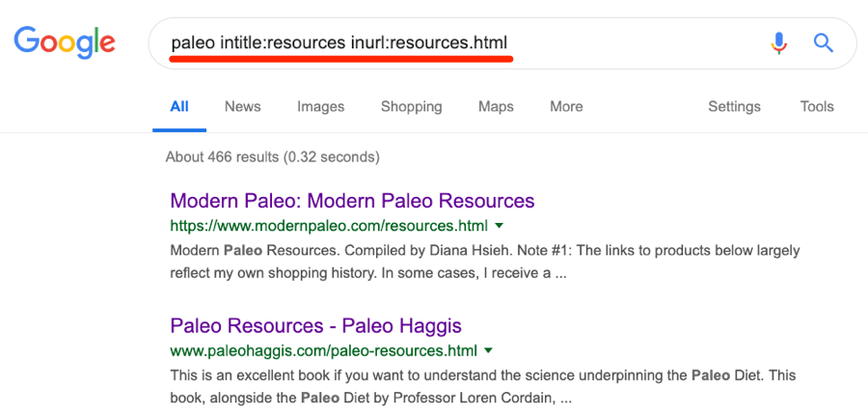Expand the More search categories menu
Image resolution: width=868 pixels, height=418 pixels.
click(x=566, y=106)
